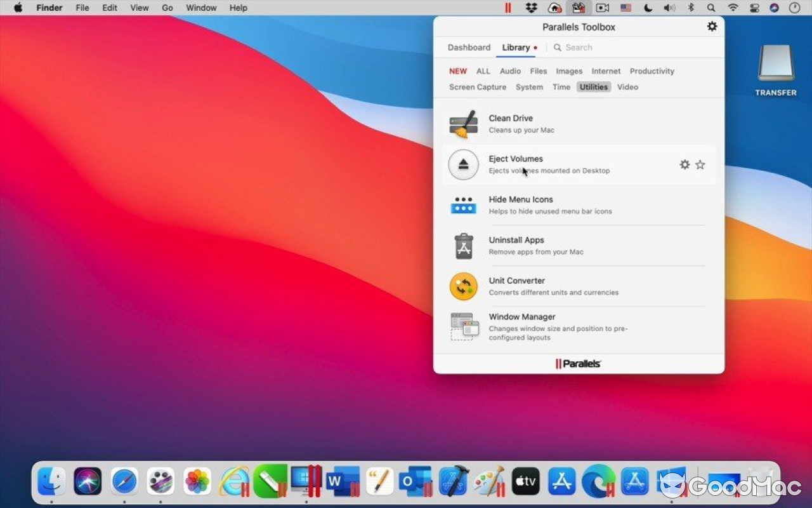Switch to the Dashboard tab
Image resolution: width=812 pixels, height=508 pixels.
[x=469, y=47]
